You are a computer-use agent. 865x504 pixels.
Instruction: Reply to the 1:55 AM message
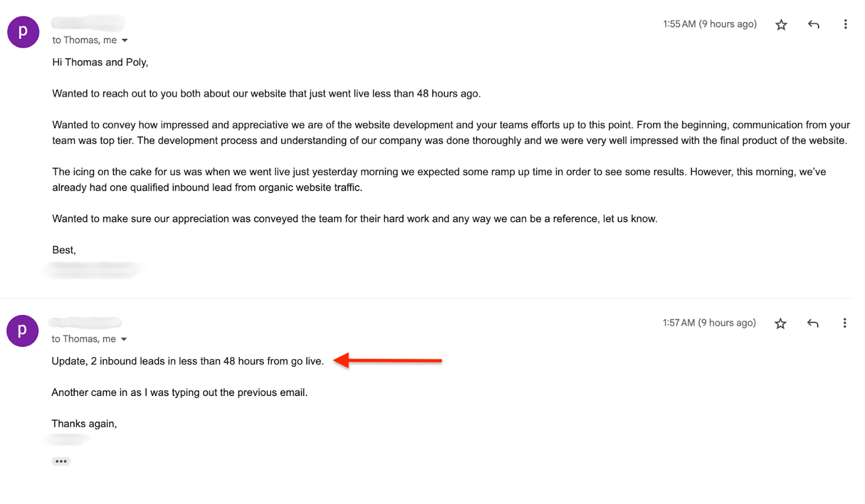[813, 24]
